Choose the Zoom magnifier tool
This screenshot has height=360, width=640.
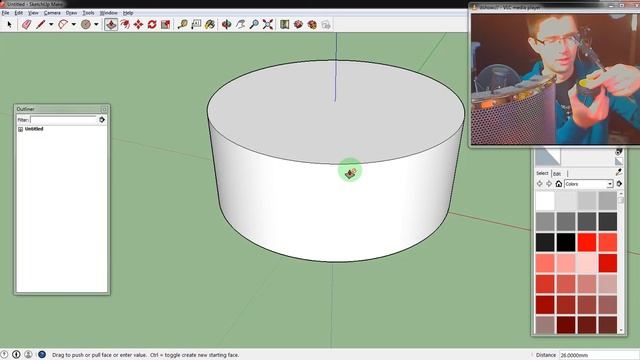pyautogui.click(x=254, y=24)
